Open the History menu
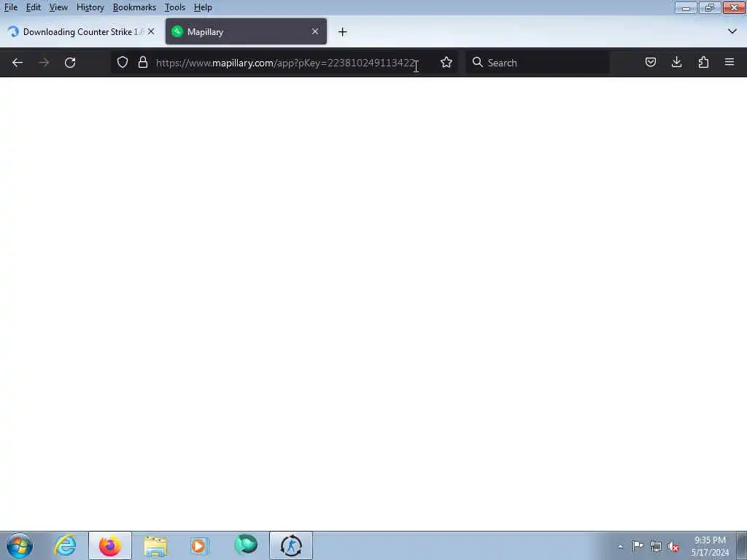This screenshot has height=560, width=747. 90,7
